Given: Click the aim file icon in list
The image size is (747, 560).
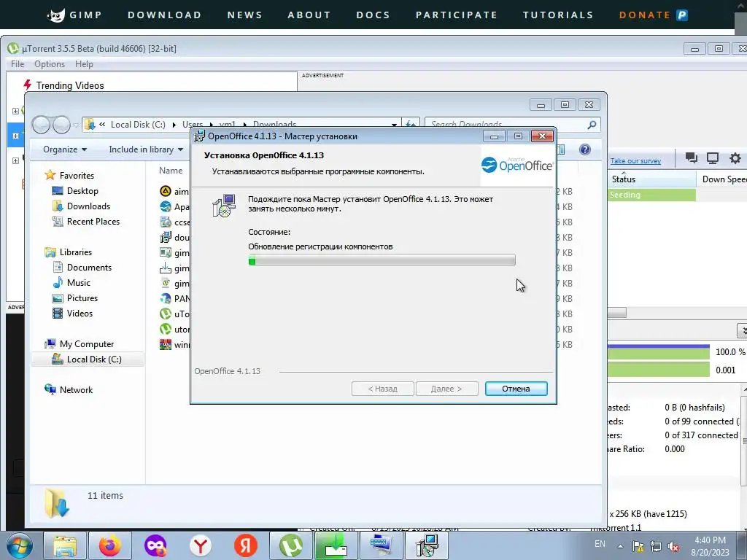Looking at the screenshot, I should coord(166,192).
